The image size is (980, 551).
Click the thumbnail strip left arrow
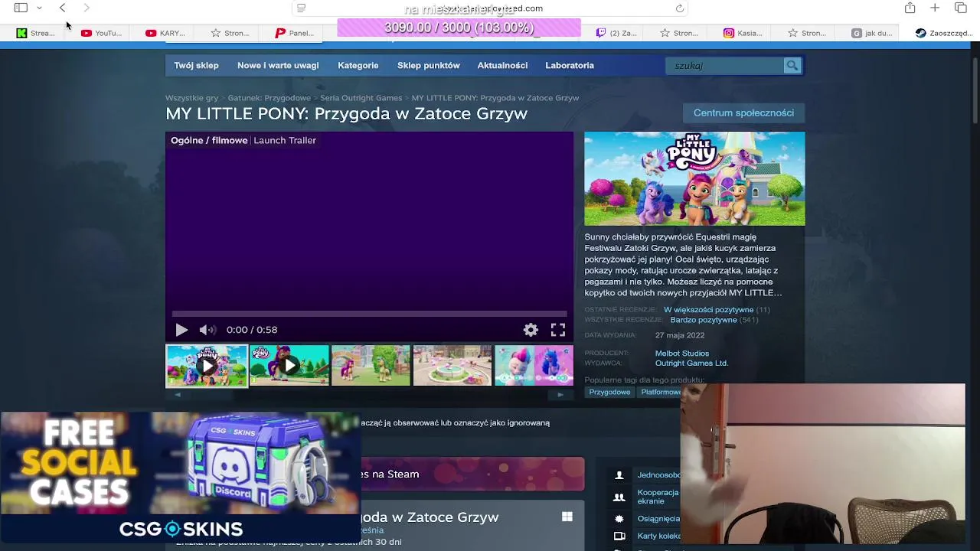click(x=178, y=395)
